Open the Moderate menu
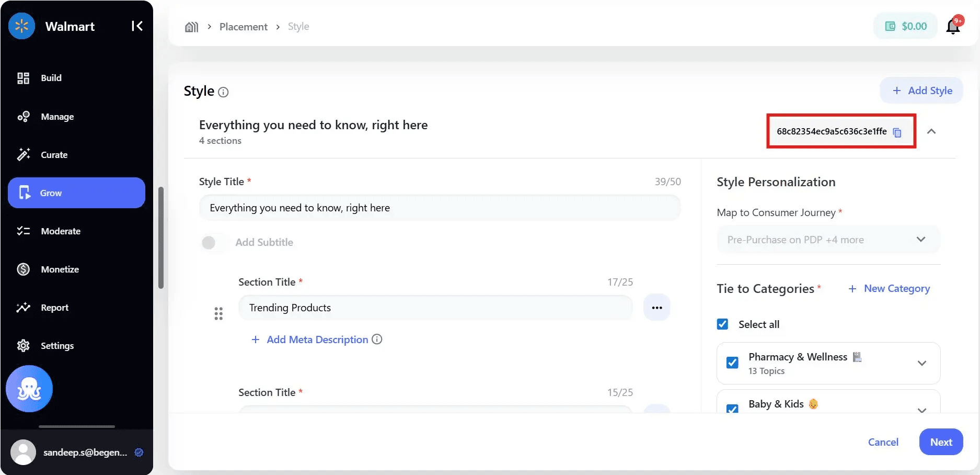The image size is (980, 475). 76,231
